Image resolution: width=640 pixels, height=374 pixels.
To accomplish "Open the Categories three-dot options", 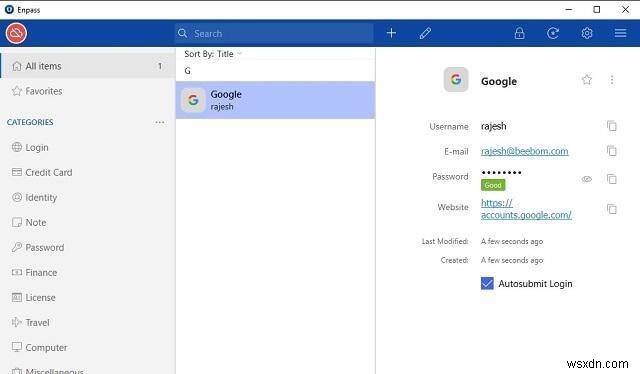I will [160, 122].
